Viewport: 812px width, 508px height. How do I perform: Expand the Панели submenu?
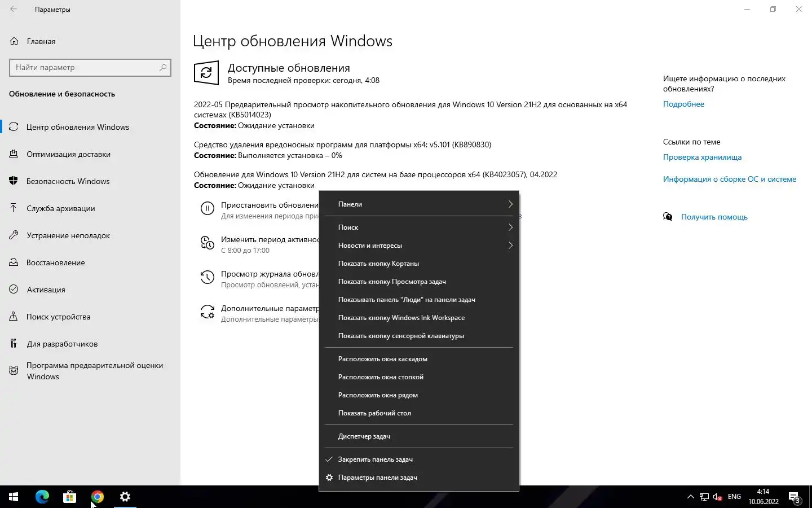(x=419, y=204)
